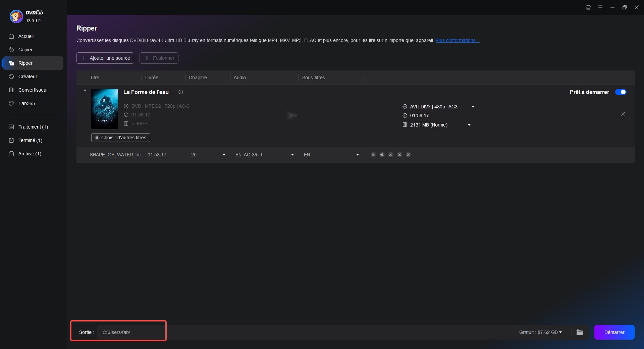This screenshot has width=644, height=349.
Task: Open EN AC-3/5.1 audio dropdown
Action: pyautogui.click(x=292, y=155)
